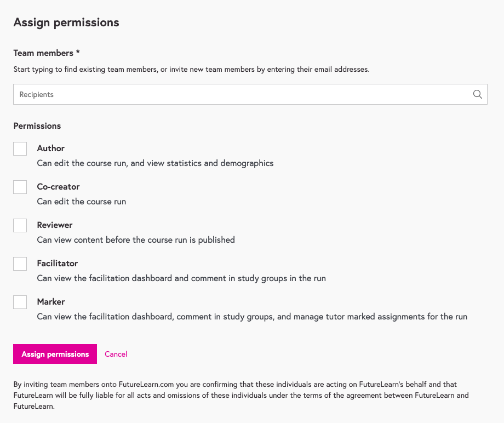Viewport: 504px width, 423px height.
Task: Click the Cancel link
Action: click(116, 354)
